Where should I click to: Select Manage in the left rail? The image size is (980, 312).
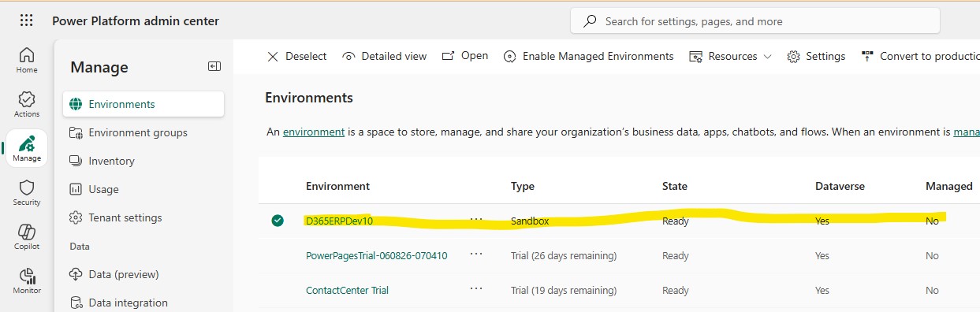pyautogui.click(x=27, y=149)
